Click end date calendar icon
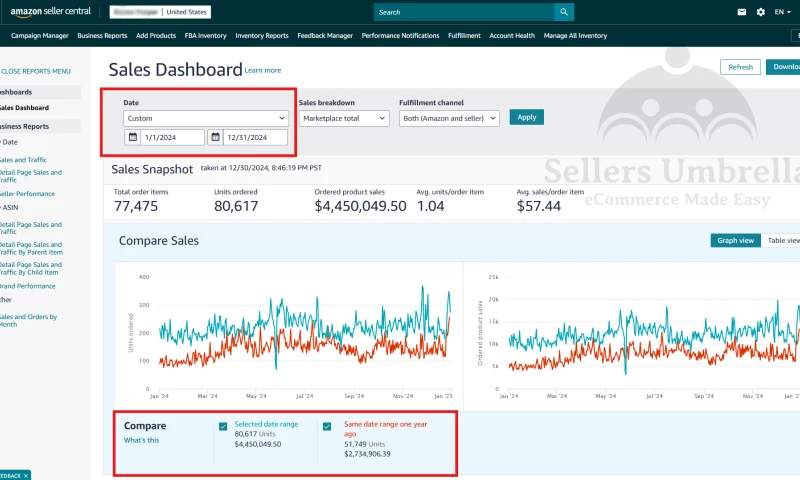 (x=215, y=138)
